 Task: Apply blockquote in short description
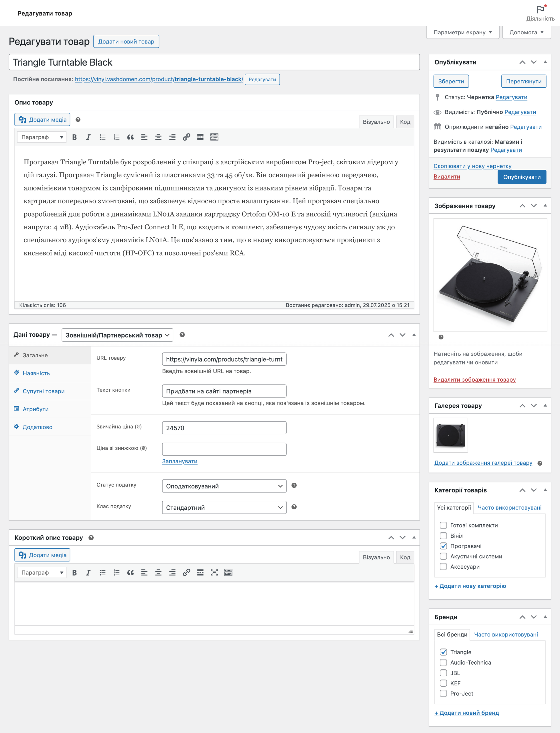pyautogui.click(x=130, y=572)
